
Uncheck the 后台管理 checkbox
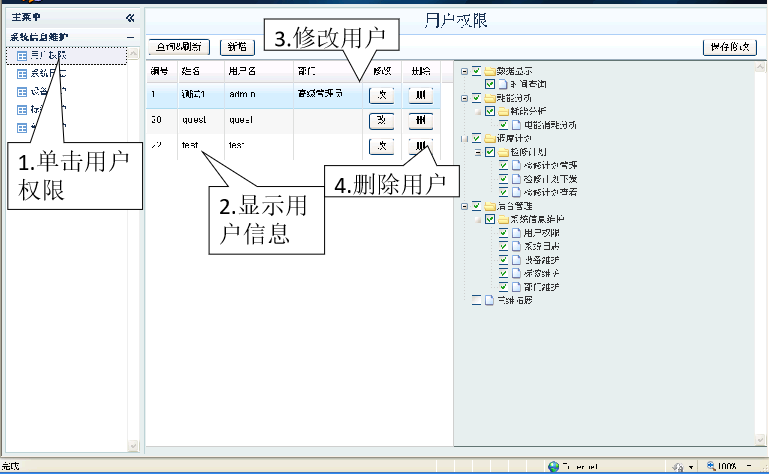[x=476, y=206]
